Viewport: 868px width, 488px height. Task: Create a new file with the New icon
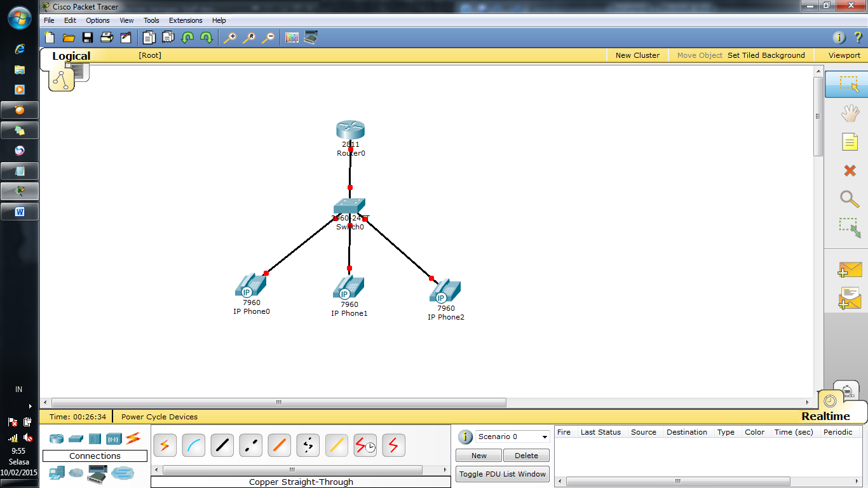[50, 37]
